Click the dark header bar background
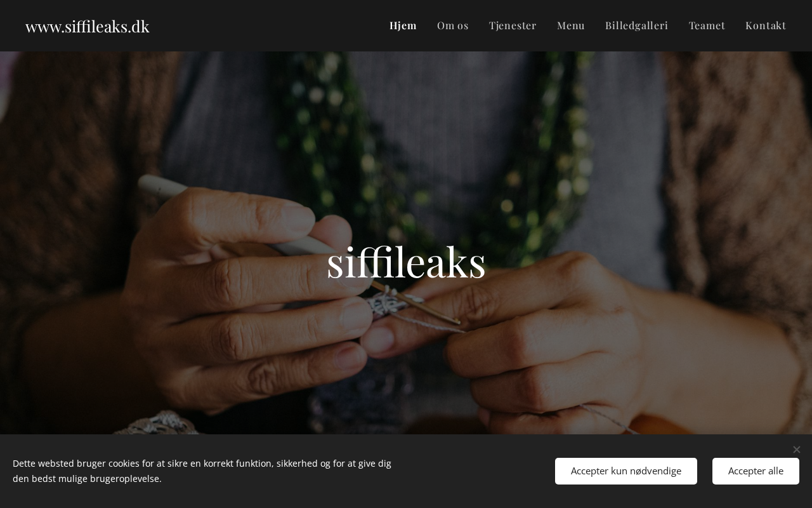 266,25
